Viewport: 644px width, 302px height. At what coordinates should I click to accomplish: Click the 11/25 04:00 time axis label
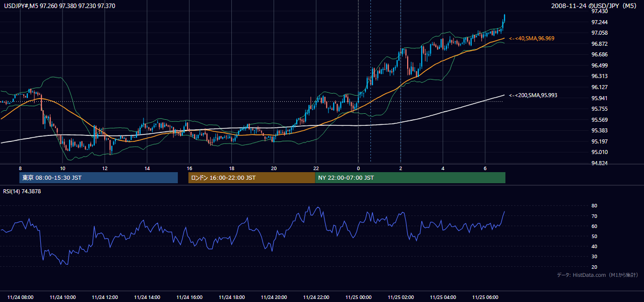[x=443, y=297]
